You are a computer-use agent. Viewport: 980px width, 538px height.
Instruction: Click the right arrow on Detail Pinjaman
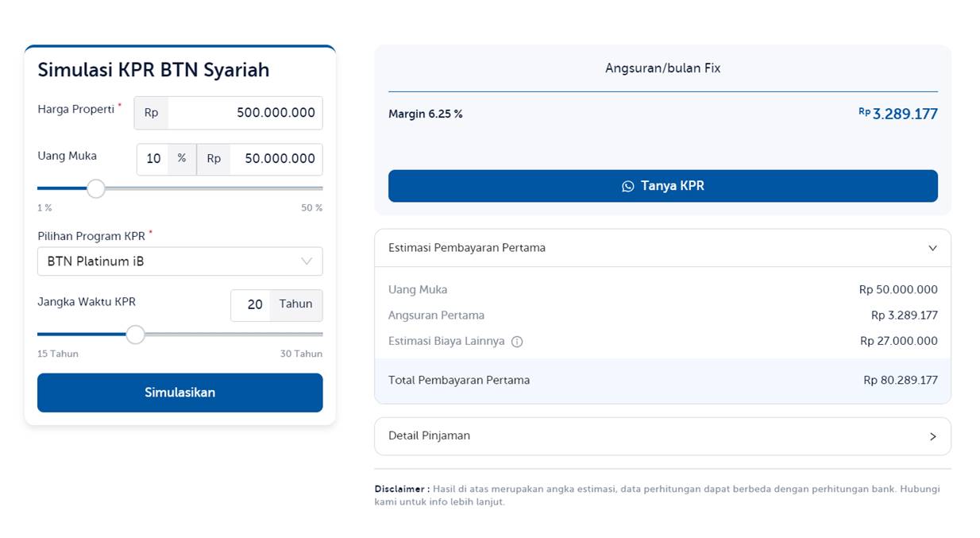point(932,436)
